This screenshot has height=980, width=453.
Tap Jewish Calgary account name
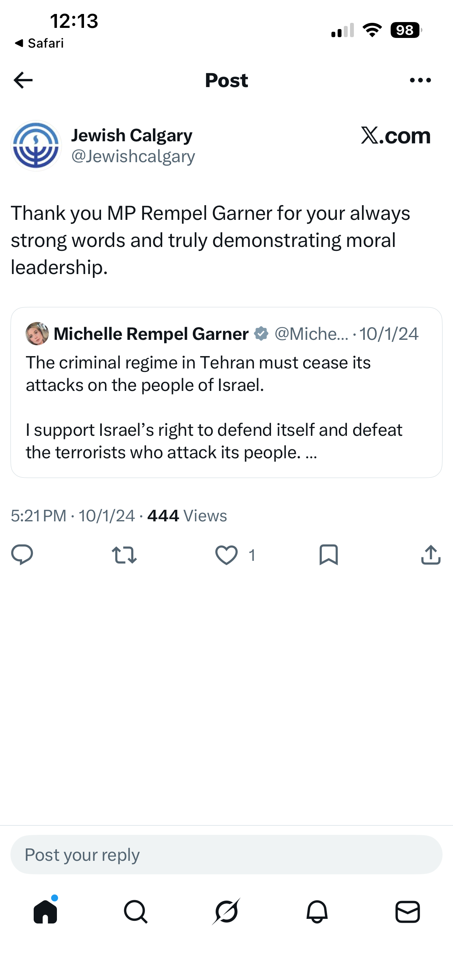[132, 135]
